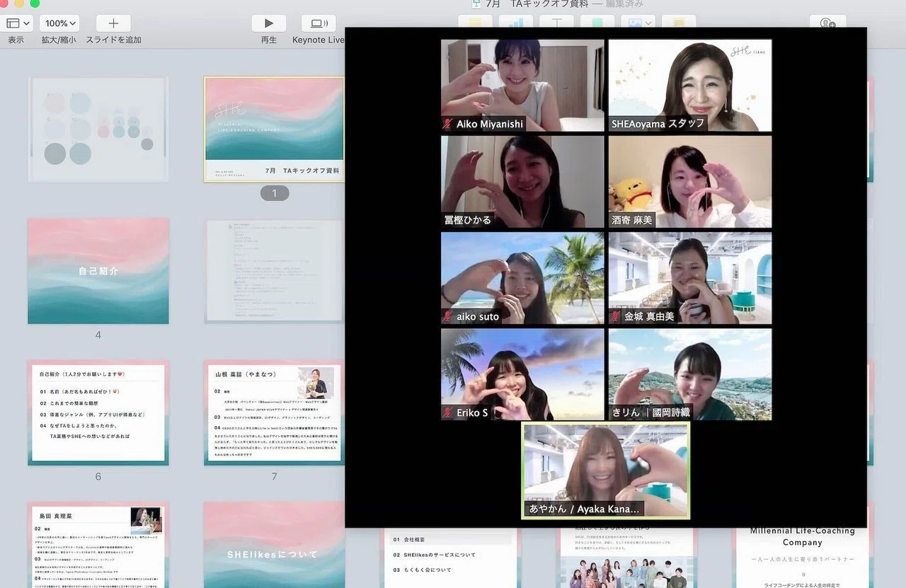Select slide 1 thumbnail titled TAキックオフ資料

pos(274,129)
